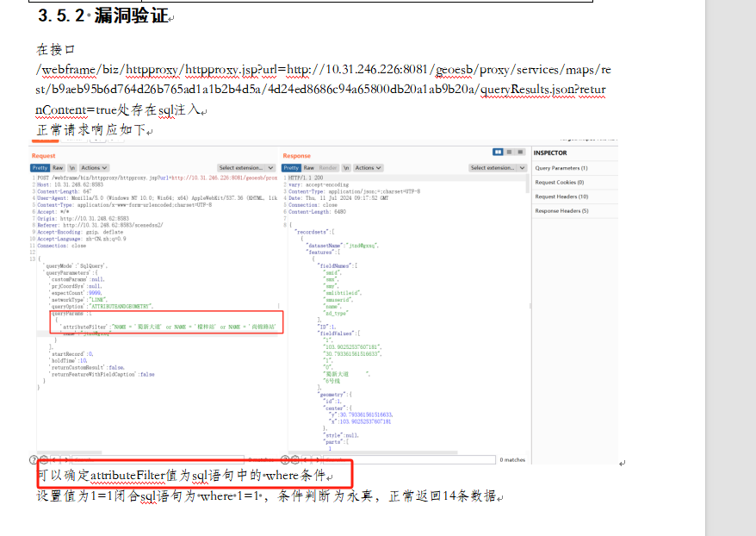Switch to combined tabbed layout icon
756x536 pixels.
(x=518, y=153)
